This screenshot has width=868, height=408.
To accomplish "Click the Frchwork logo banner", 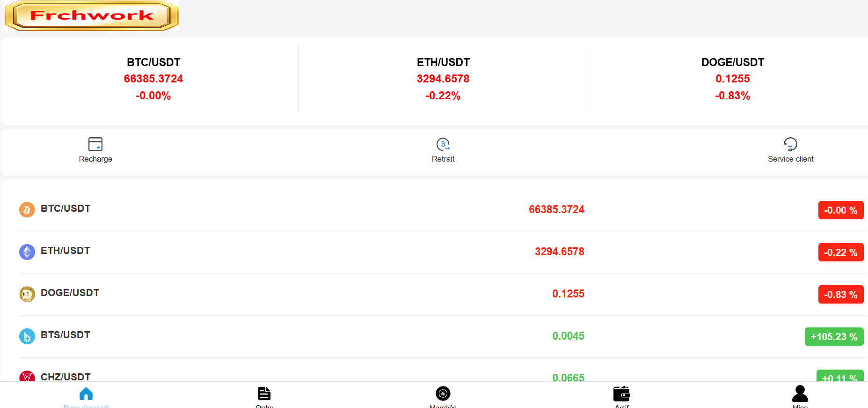I will (x=92, y=15).
